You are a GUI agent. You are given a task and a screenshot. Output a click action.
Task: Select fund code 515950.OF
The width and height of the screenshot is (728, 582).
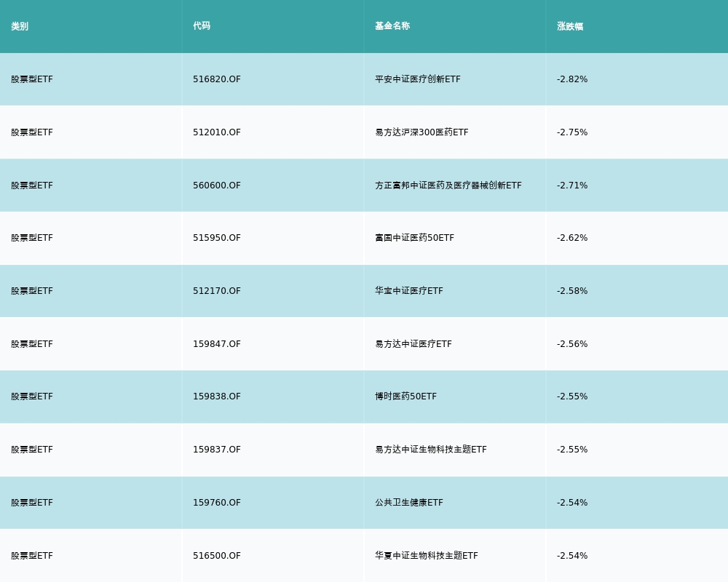point(217,238)
